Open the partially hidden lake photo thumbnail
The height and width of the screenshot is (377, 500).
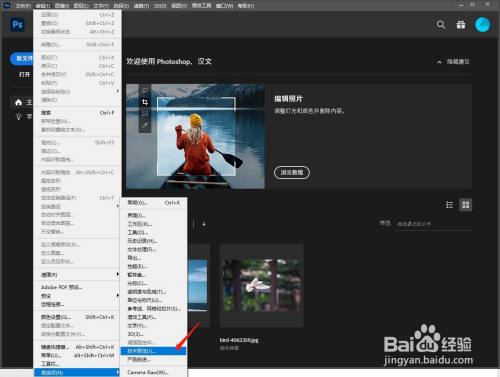[x=198, y=285]
